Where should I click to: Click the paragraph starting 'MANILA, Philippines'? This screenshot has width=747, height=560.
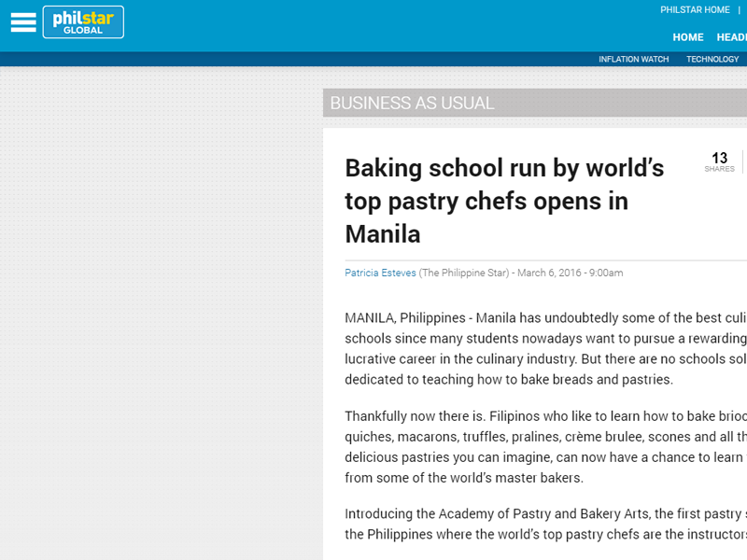point(545,348)
